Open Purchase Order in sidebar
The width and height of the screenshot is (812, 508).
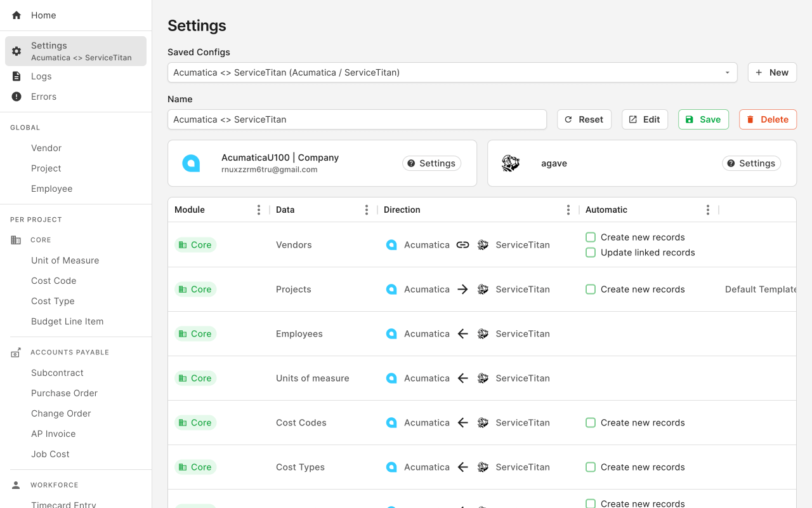(x=65, y=393)
